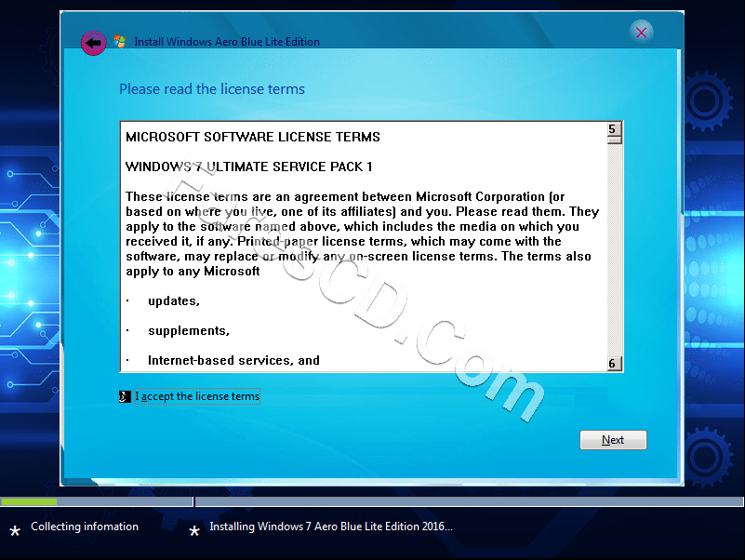Screen dimensions: 745x560
Task: Click "MICROSOFT SOFTWARE LICENSE TERMS" heading
Action: pos(253,137)
